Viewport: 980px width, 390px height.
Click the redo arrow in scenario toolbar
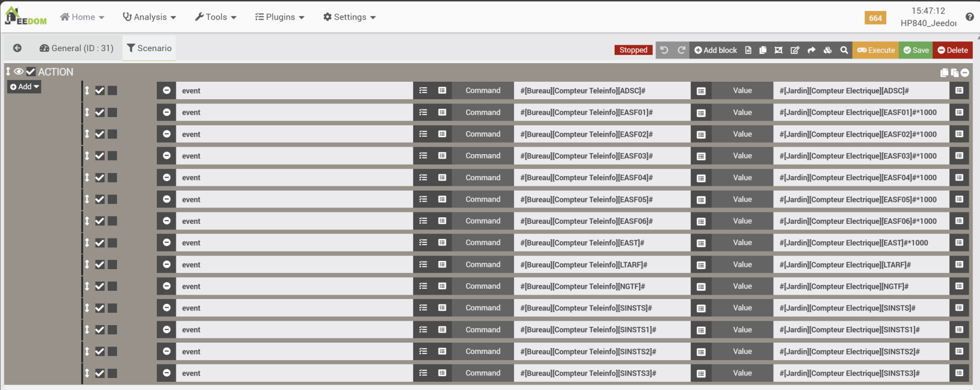pos(681,50)
